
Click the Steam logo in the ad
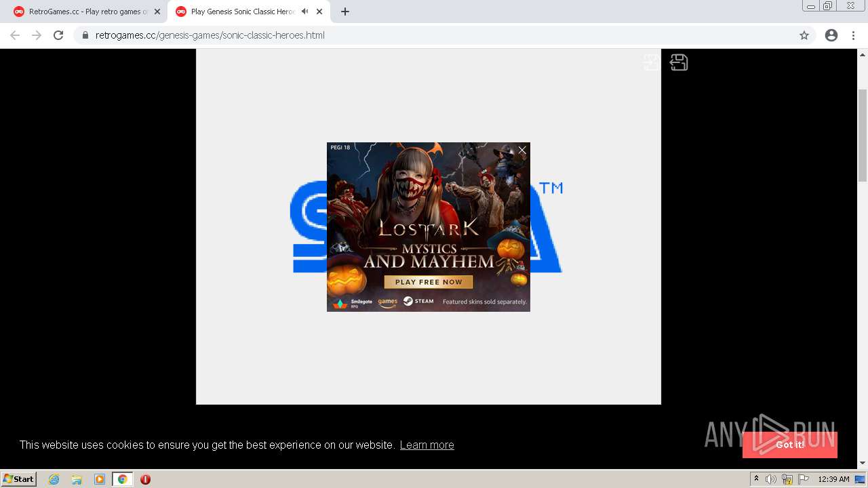coord(418,301)
